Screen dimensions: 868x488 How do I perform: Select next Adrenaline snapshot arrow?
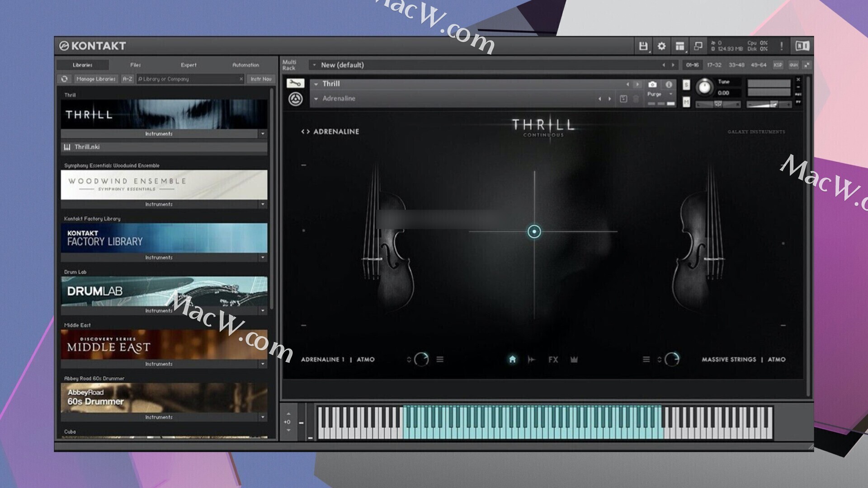coord(609,99)
